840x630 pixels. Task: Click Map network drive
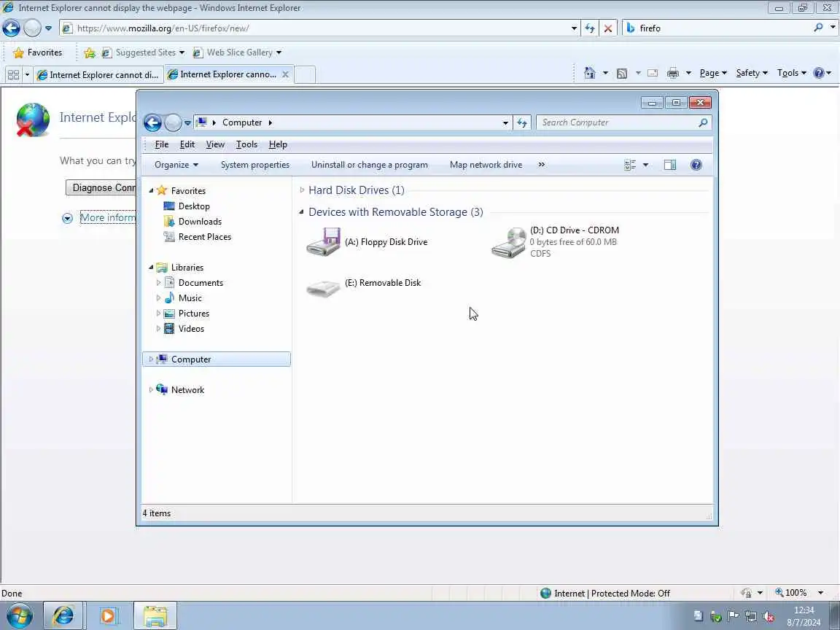tap(486, 165)
